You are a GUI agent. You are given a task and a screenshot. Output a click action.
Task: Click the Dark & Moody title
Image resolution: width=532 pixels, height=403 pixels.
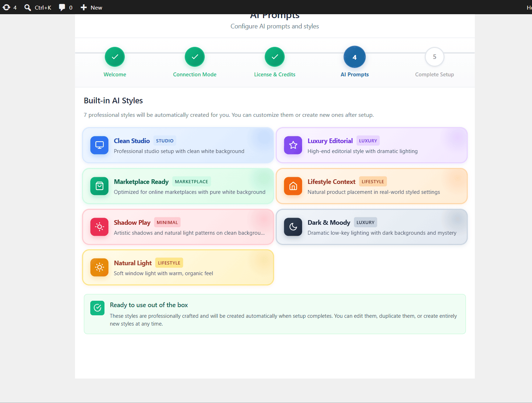[x=329, y=223]
